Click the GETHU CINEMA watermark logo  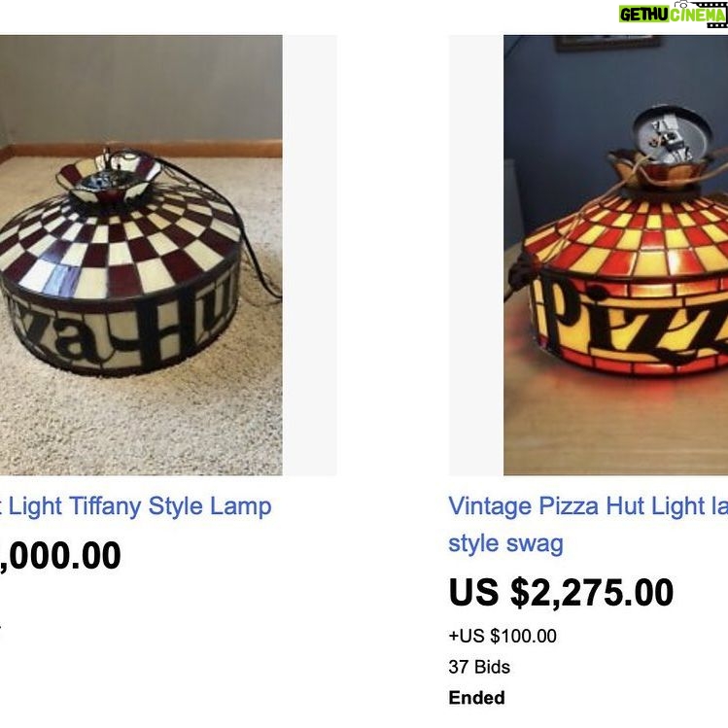click(673, 14)
